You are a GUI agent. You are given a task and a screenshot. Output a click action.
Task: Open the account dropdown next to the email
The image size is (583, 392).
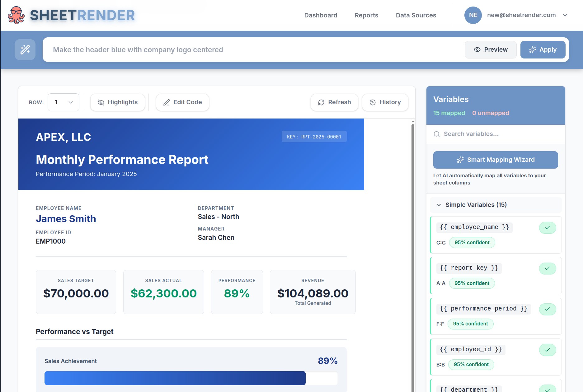tap(566, 15)
